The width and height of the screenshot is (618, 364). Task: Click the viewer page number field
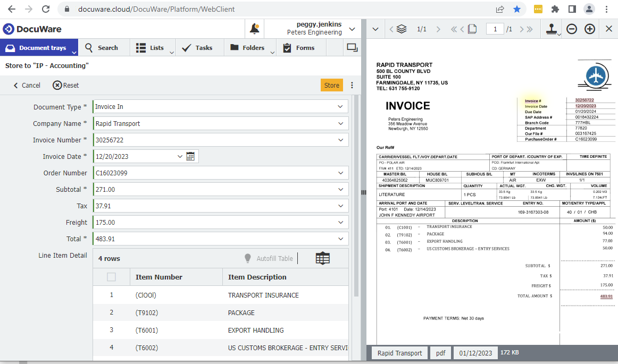point(495,29)
